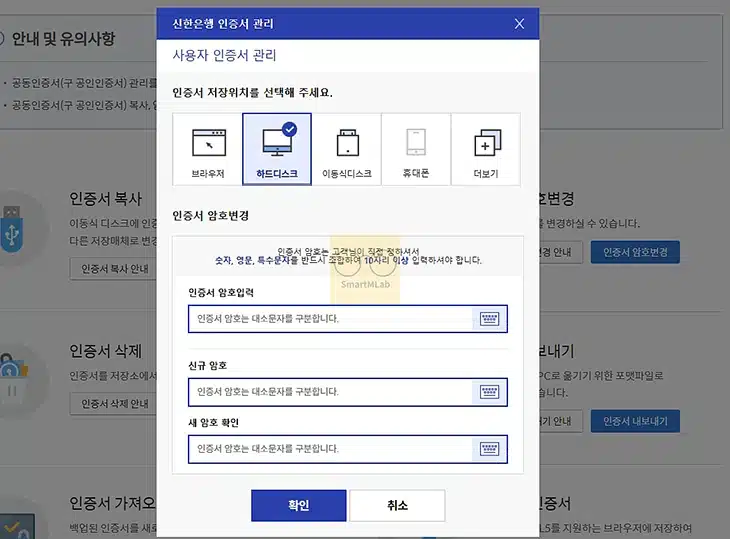Viewport: 730px width, 539px height.
Task: Select 하드디스크 as the storage location
Action: pyautogui.click(x=277, y=149)
